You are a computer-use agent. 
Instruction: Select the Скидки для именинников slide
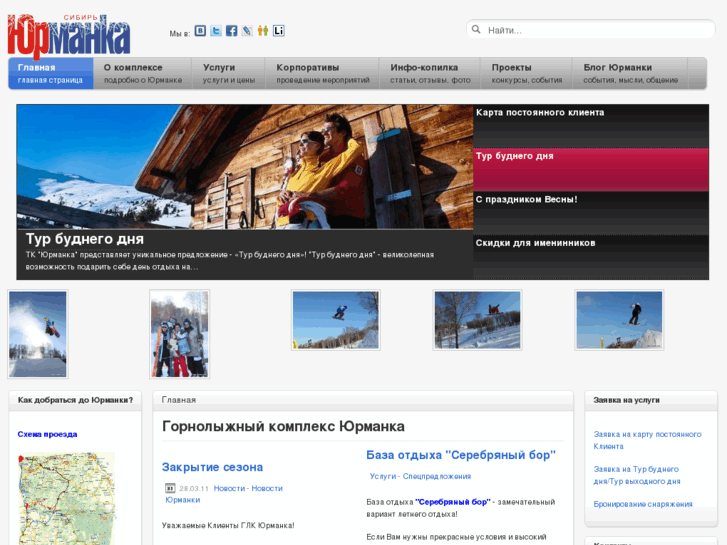click(591, 257)
